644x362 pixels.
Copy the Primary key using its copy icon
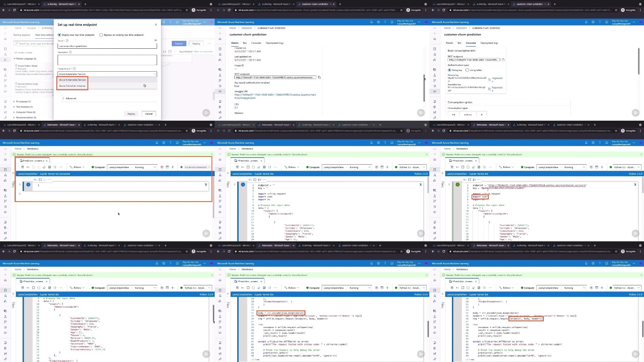point(489,79)
